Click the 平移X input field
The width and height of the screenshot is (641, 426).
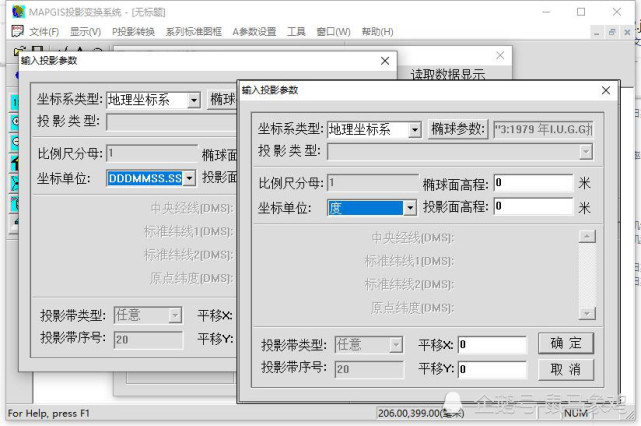point(492,345)
